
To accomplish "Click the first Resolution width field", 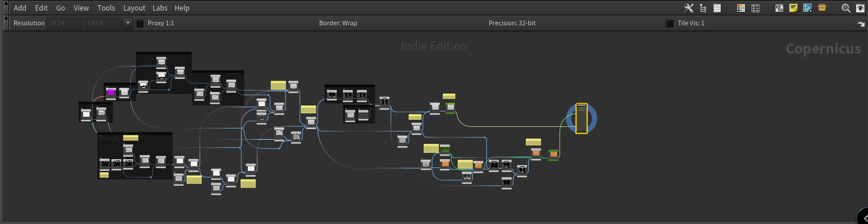I will pyautogui.click(x=64, y=23).
